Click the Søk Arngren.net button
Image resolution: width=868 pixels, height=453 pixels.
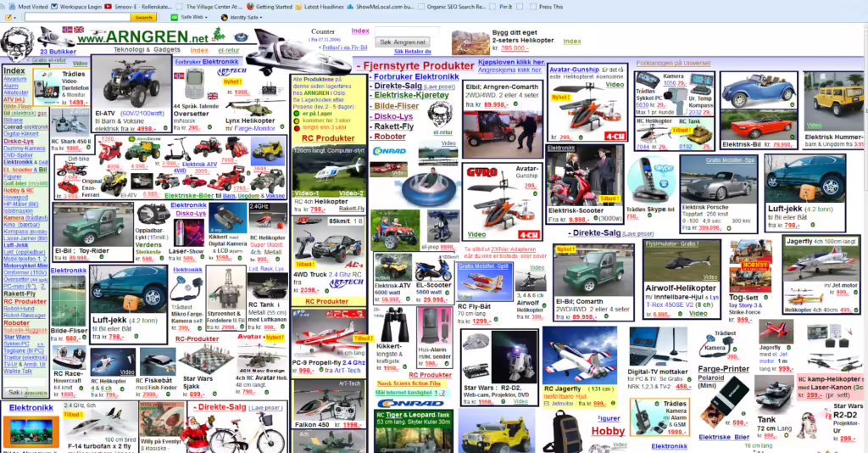(x=403, y=42)
